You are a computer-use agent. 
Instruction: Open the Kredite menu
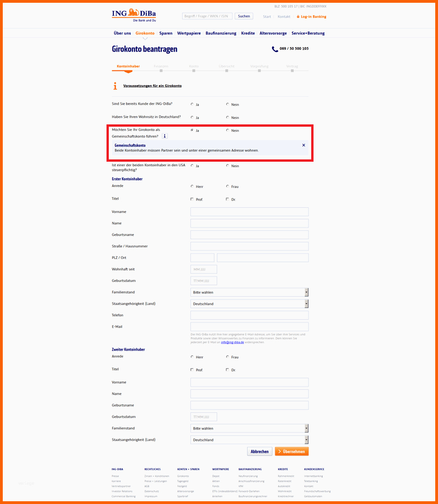(248, 33)
